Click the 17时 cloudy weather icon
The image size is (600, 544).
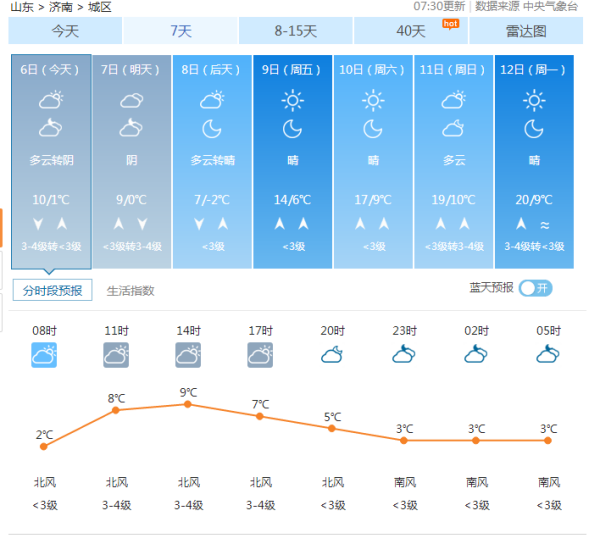click(260, 355)
